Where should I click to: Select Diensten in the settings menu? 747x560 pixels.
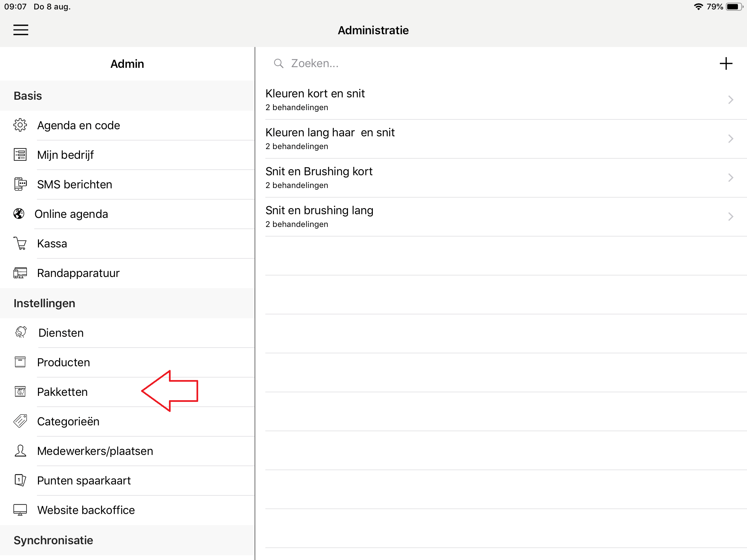pyautogui.click(x=61, y=333)
